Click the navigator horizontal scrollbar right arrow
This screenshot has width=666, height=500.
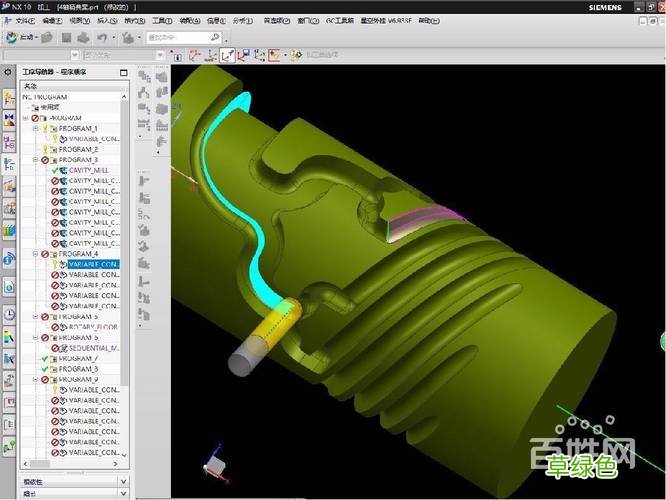tap(116, 464)
